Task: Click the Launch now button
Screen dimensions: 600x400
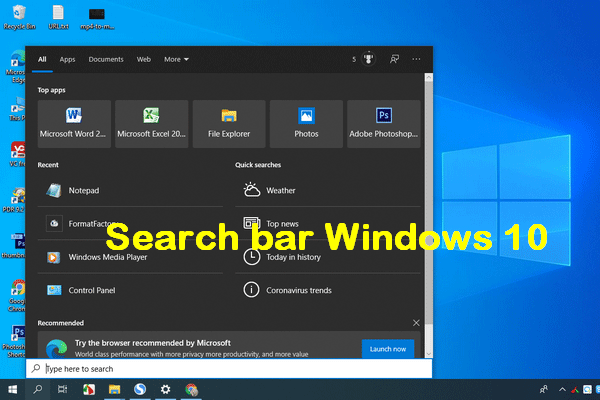Action: [388, 349]
